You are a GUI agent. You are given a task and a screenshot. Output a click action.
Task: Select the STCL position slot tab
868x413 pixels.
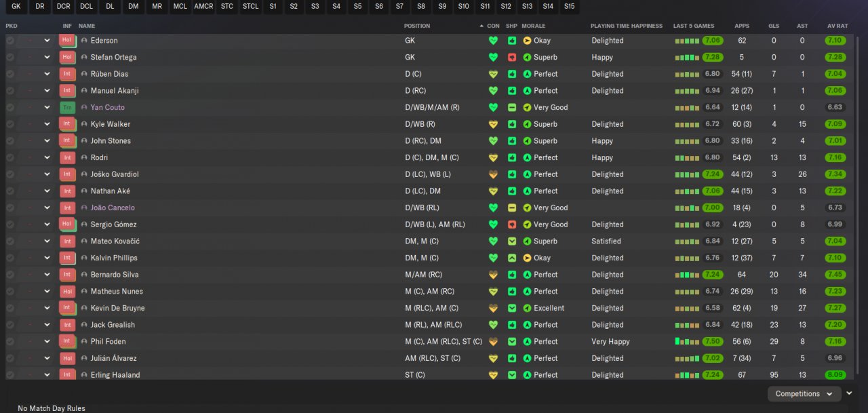click(250, 7)
